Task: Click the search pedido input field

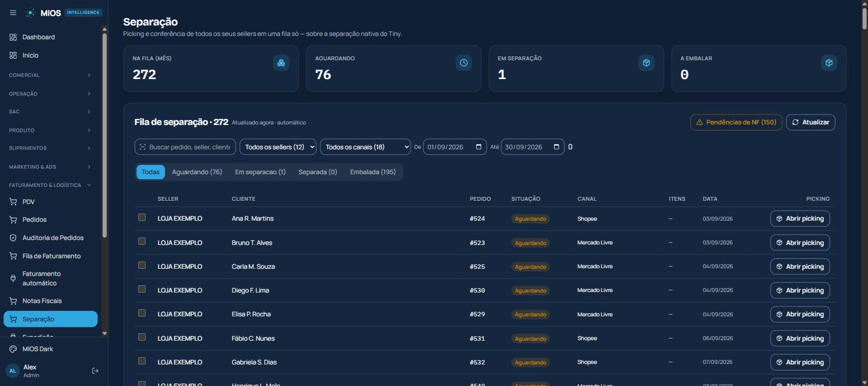Action: click(x=185, y=147)
